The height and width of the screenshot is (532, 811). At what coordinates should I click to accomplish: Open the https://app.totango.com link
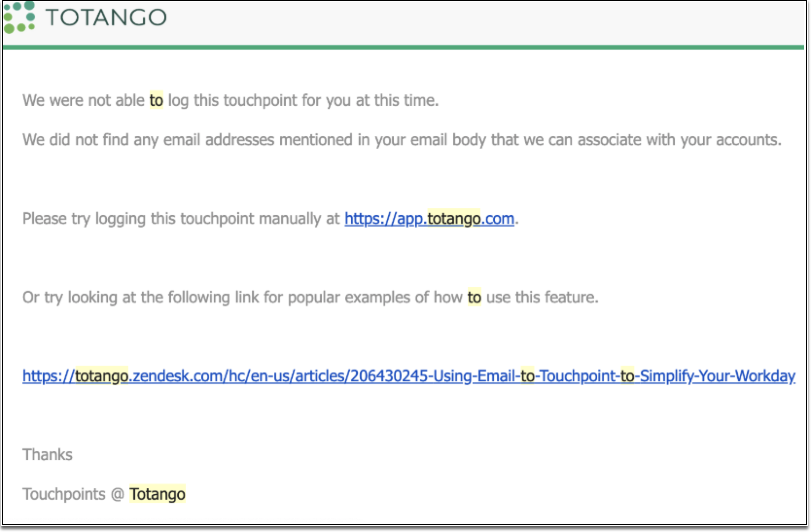pyautogui.click(x=429, y=219)
